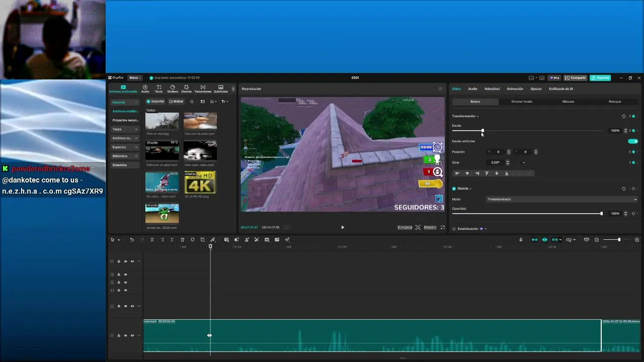Open the Estilizado de IA tab
Viewport: 644px width, 362px height.
click(x=561, y=89)
